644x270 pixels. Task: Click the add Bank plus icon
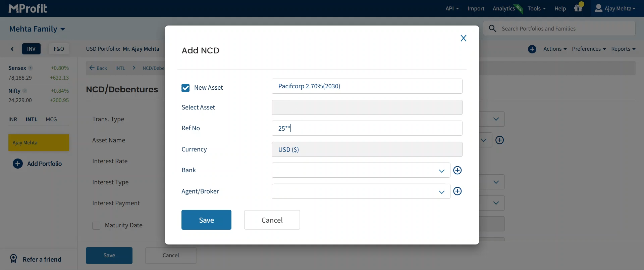coord(457,170)
